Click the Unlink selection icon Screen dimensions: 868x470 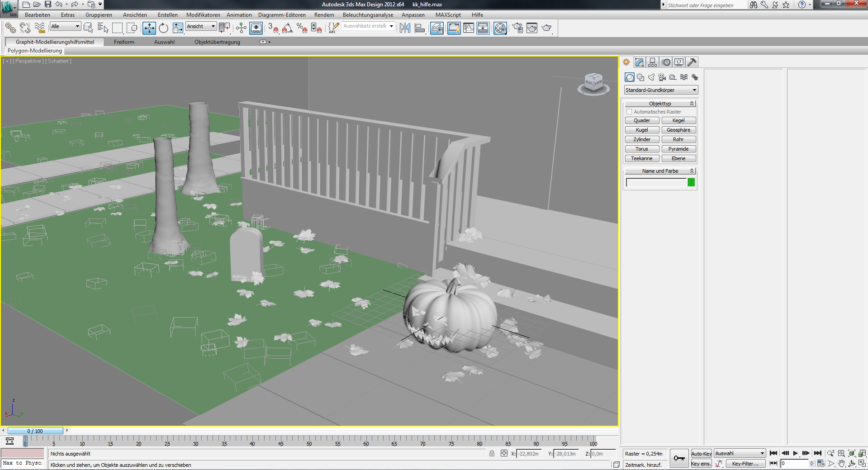[25, 28]
